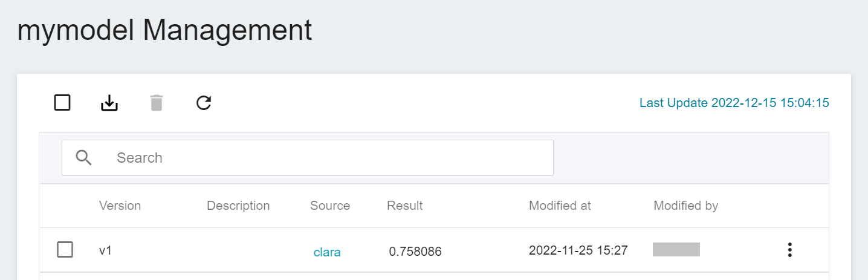Click the Modified at column header
Screen dimensions: 868x280
[x=560, y=206]
